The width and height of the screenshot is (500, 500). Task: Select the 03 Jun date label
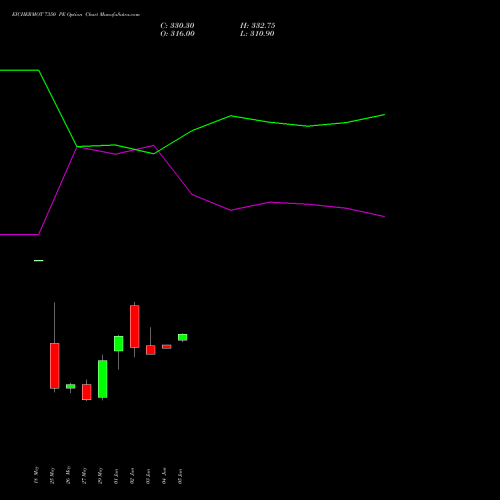coord(148,476)
